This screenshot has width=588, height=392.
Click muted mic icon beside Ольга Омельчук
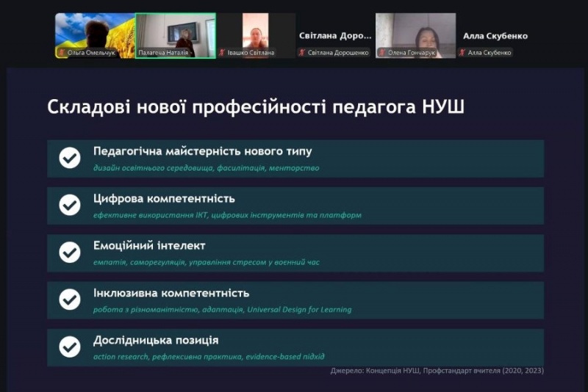coord(62,53)
